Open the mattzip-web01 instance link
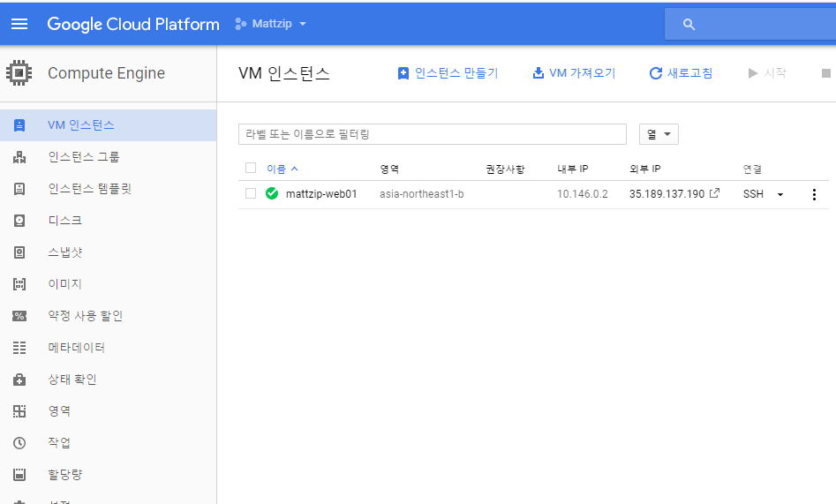Screen dimensions: 836x504 pos(321,194)
